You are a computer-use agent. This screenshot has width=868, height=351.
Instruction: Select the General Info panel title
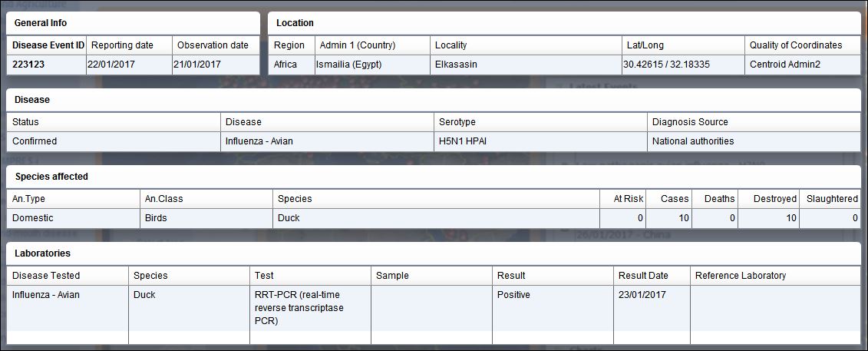click(x=41, y=23)
